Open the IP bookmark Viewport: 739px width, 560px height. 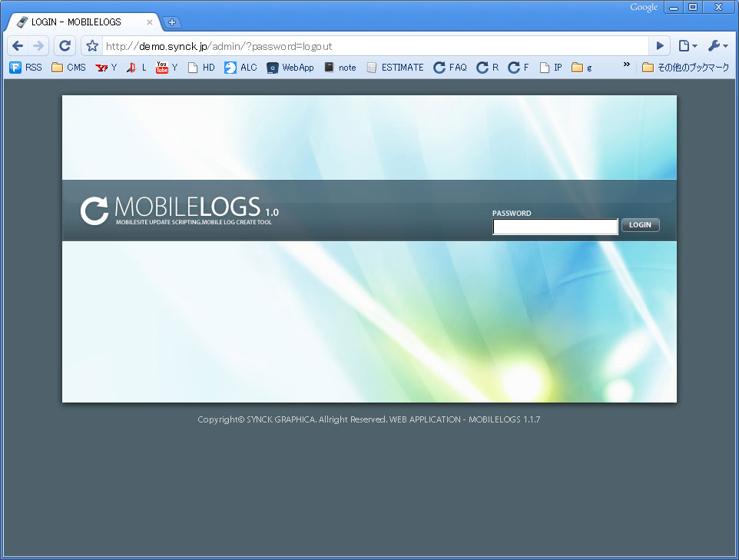coord(551,68)
